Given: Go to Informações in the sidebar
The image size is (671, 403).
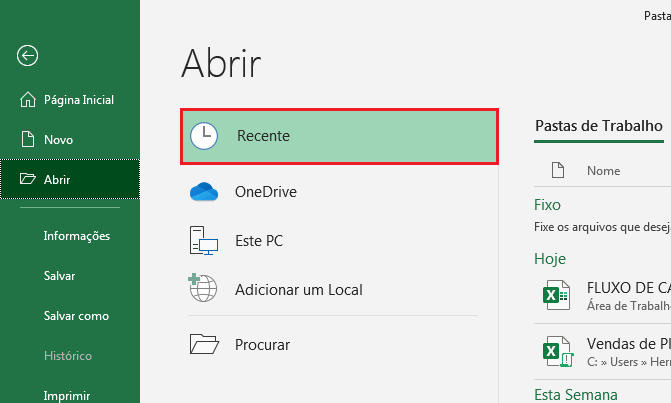Looking at the screenshot, I should point(77,236).
